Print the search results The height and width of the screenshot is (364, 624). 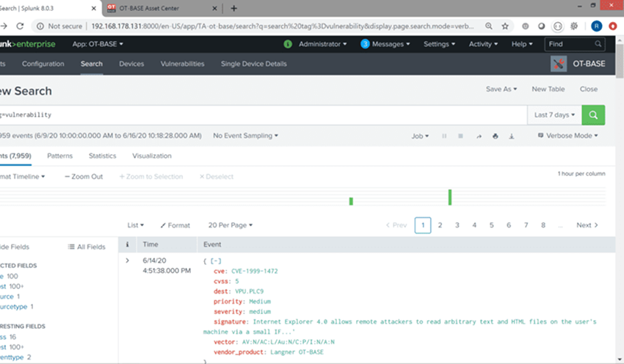496,136
